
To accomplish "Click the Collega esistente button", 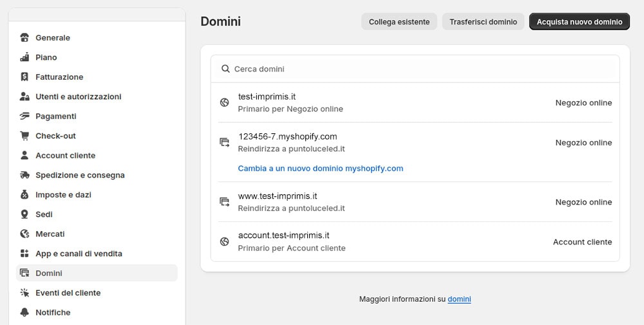I will [399, 22].
